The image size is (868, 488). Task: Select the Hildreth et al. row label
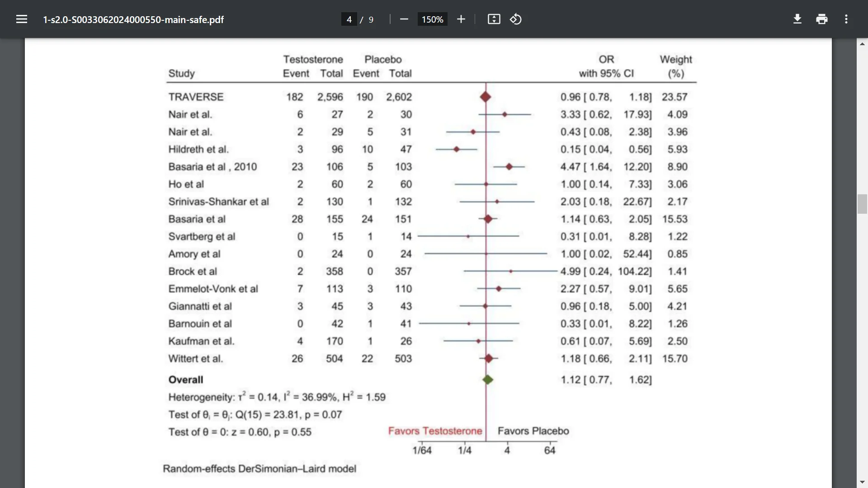[x=198, y=150]
